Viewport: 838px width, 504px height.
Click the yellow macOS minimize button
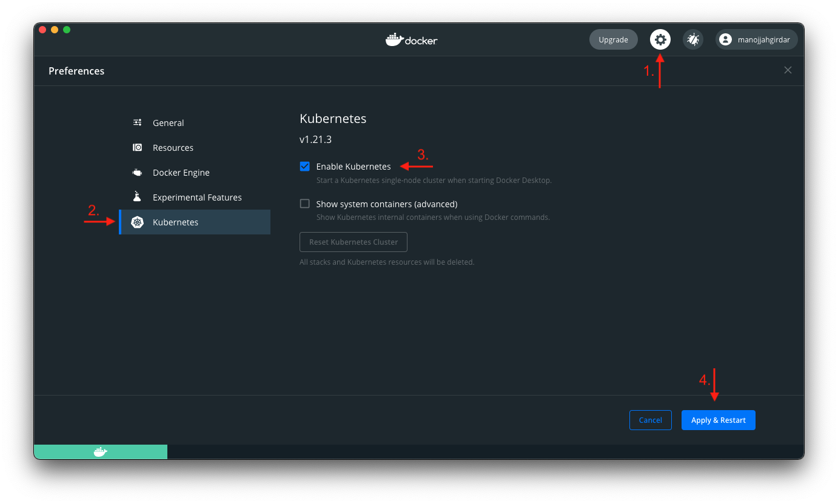(x=55, y=29)
